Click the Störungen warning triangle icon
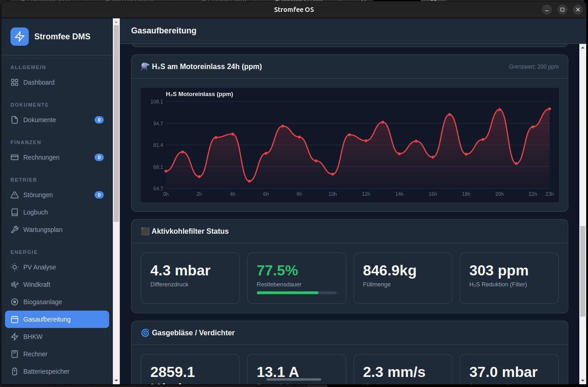The width and height of the screenshot is (588, 387). [15, 195]
